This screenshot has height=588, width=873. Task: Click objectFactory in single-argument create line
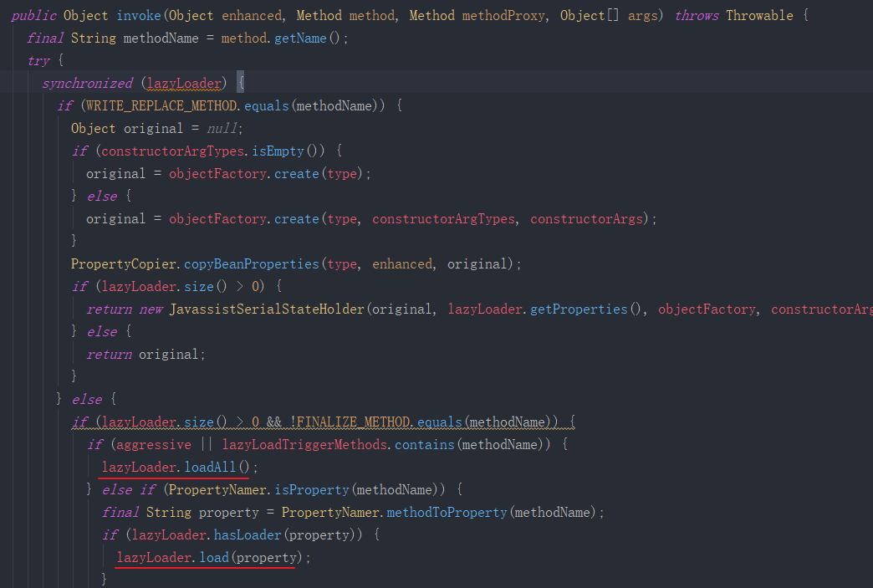[x=217, y=174]
